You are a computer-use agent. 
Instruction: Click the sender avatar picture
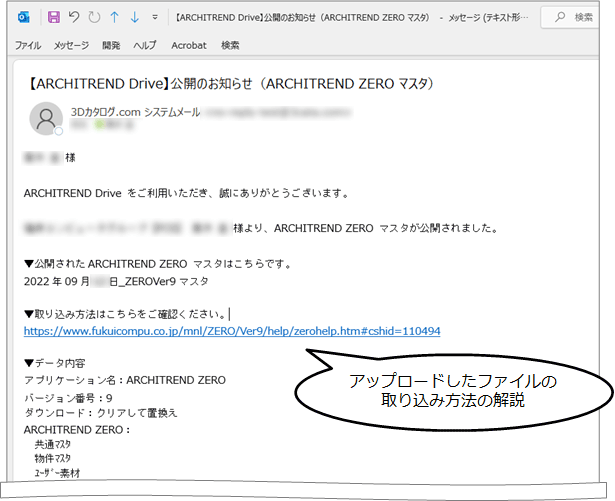pos(46,118)
